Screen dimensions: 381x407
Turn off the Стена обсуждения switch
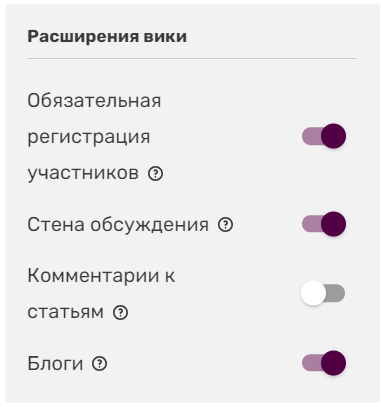323,224
